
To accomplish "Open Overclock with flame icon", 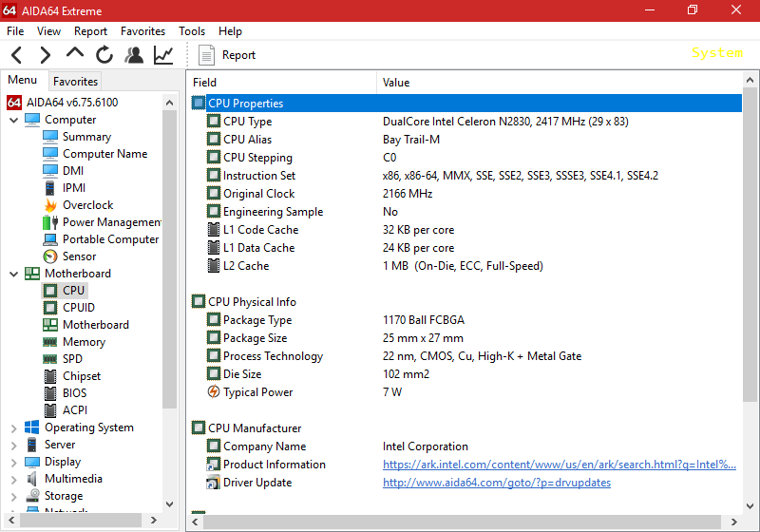I will 50,205.
